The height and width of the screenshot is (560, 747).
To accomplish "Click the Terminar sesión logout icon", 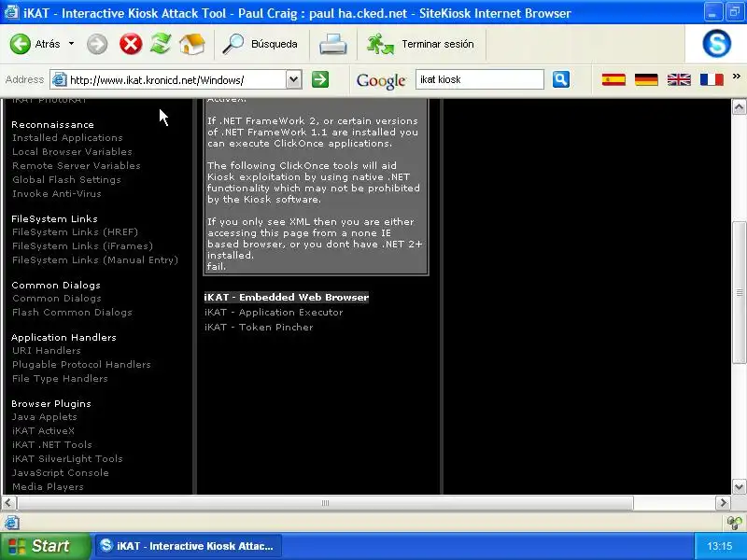I will click(x=380, y=44).
